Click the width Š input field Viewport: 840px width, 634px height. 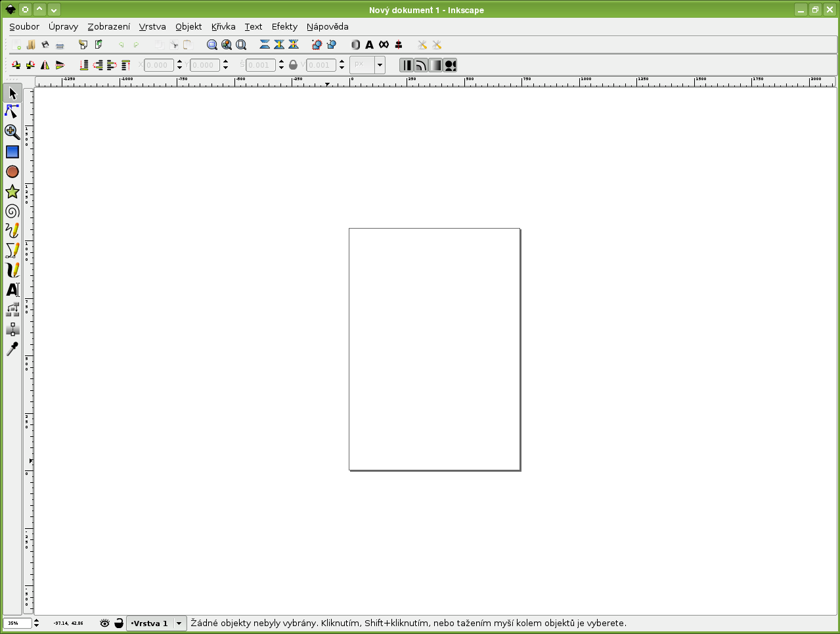pyautogui.click(x=261, y=65)
